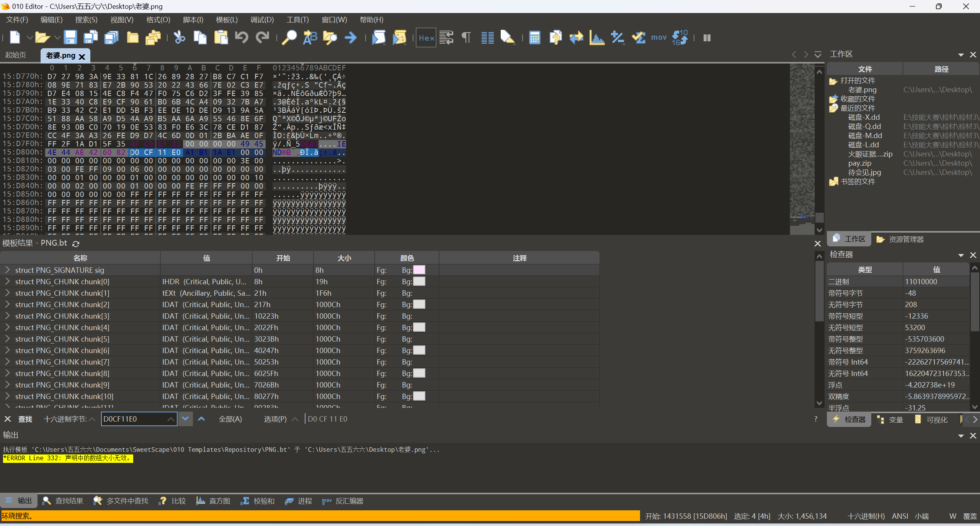
Task: Expand the PNG_SIGNATURE sig struct
Action: (x=7, y=270)
